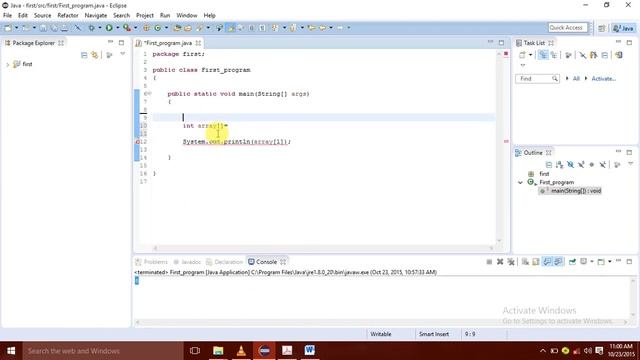Screen dimensions: 640x360
Task: Toggle Categorized view in Task List toolbar
Action: point(543,55)
